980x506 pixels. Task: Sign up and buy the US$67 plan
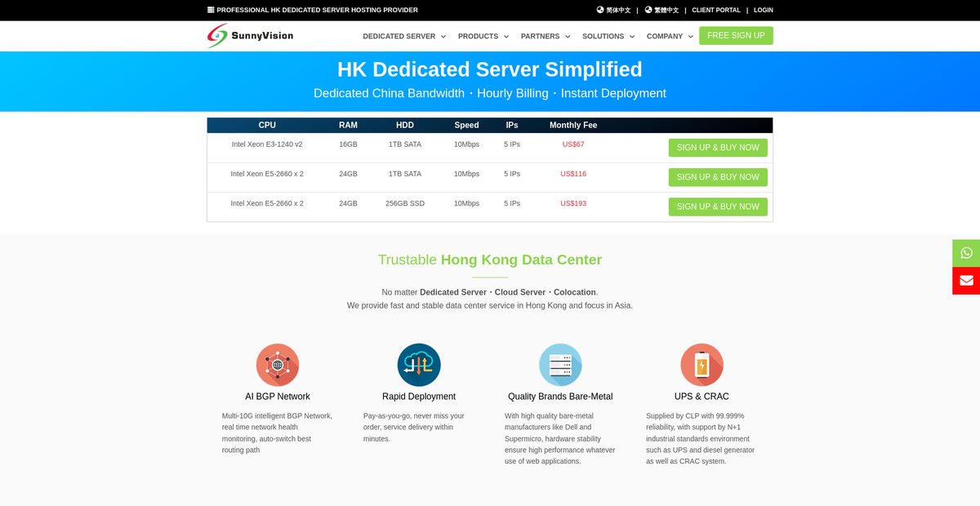[718, 148]
